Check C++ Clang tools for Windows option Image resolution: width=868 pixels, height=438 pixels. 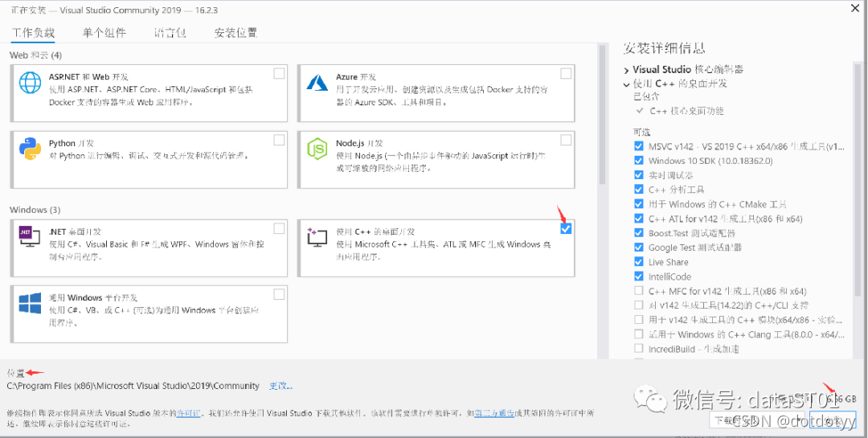tap(638, 334)
